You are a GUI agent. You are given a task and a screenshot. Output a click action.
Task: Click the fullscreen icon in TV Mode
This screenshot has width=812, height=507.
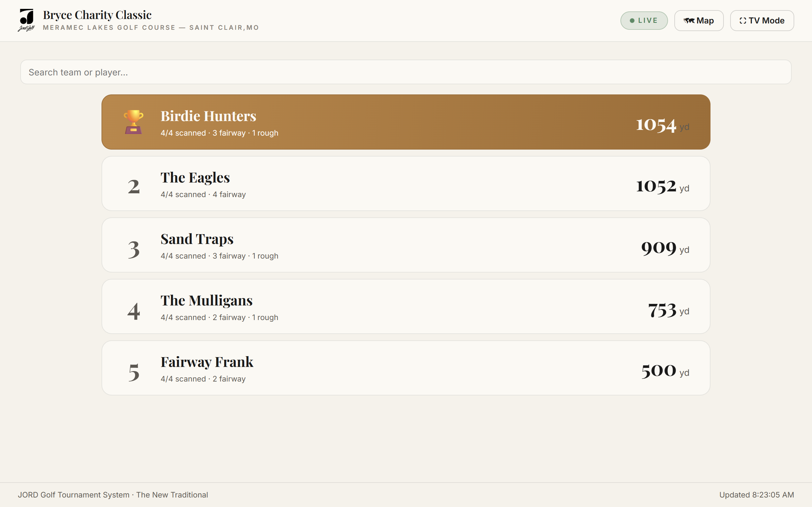point(743,21)
